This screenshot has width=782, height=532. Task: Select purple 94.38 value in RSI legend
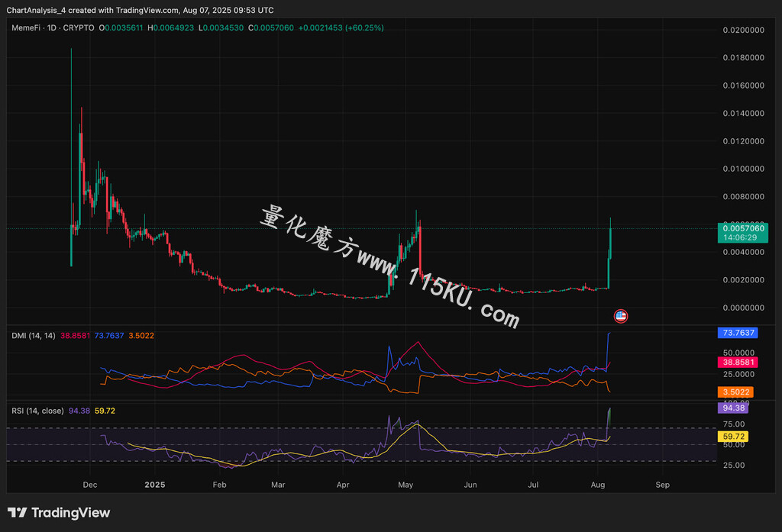tap(79, 411)
